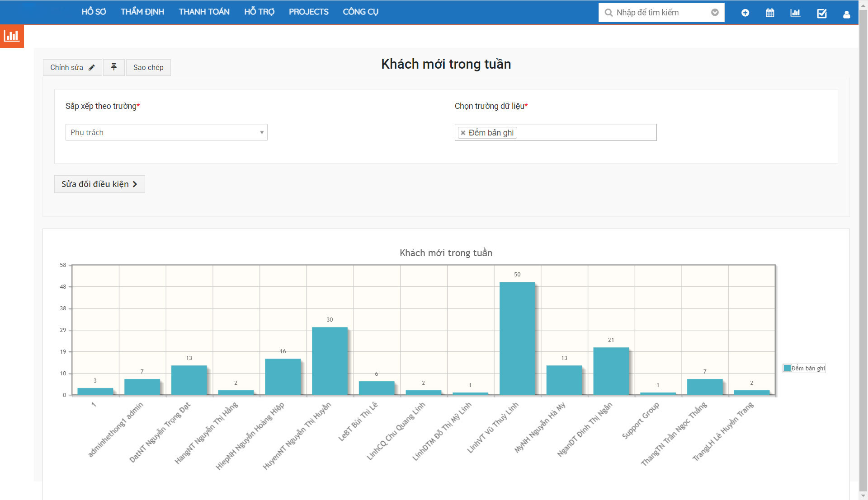Remove the Đếm bản ghi tag
The image size is (868, 500).
[x=463, y=133]
